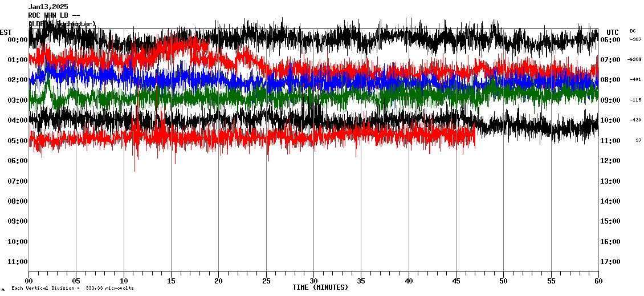Image resolution: width=644 pixels, height=296 pixels.
Task: Click the 01:00 EST row label
Action: [x=18, y=60]
